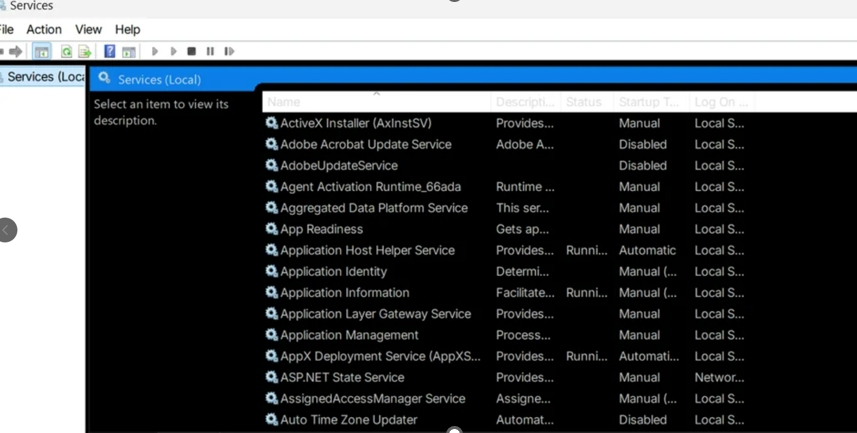Screen dimensions: 857x433
Task: Select the Application Information service name
Action: 345,292
